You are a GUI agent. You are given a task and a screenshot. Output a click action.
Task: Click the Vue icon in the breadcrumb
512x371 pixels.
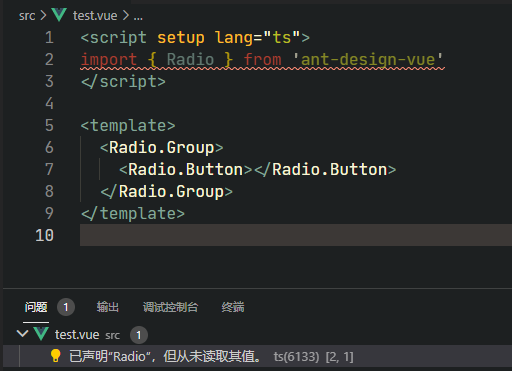tap(59, 15)
